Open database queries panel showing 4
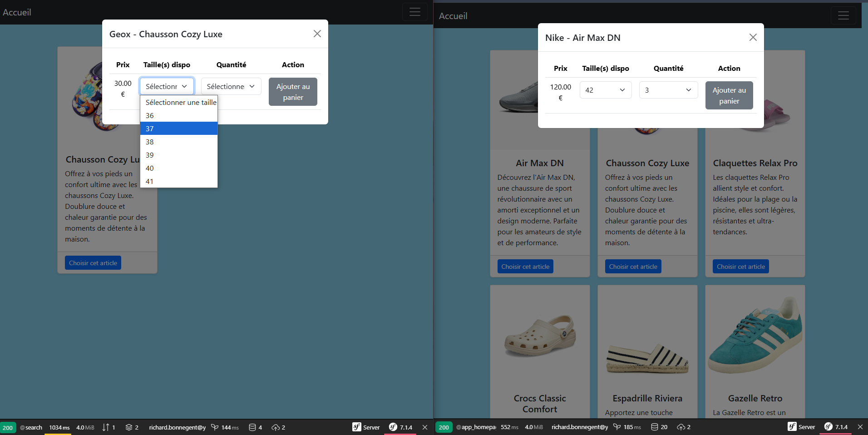868x435 pixels. tap(256, 427)
